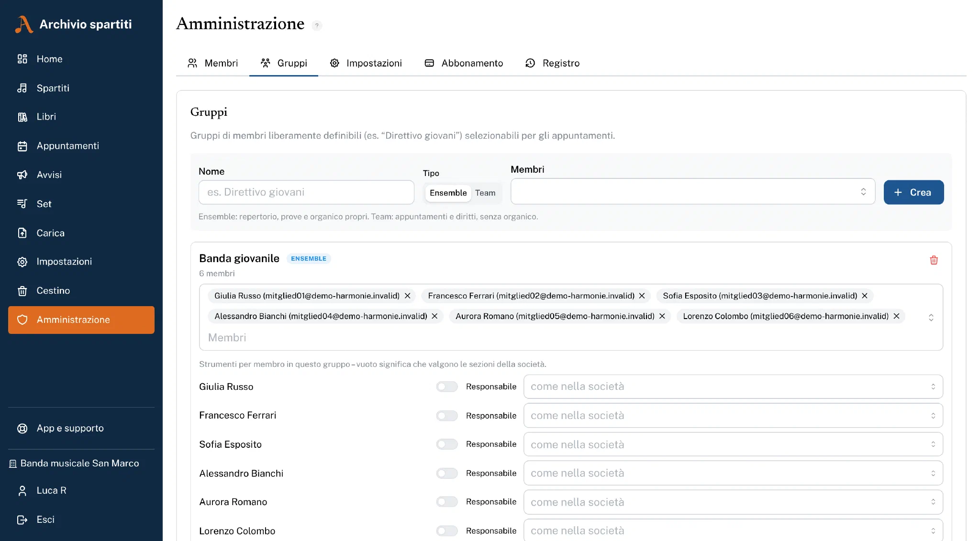Select Team as group type
Screen dimensions: 980x541
tap(485, 193)
